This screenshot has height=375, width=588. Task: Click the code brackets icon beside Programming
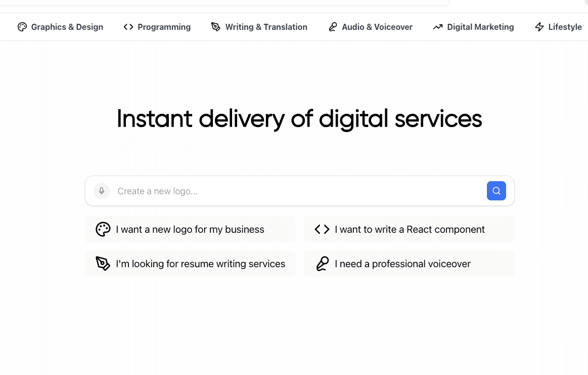(128, 27)
